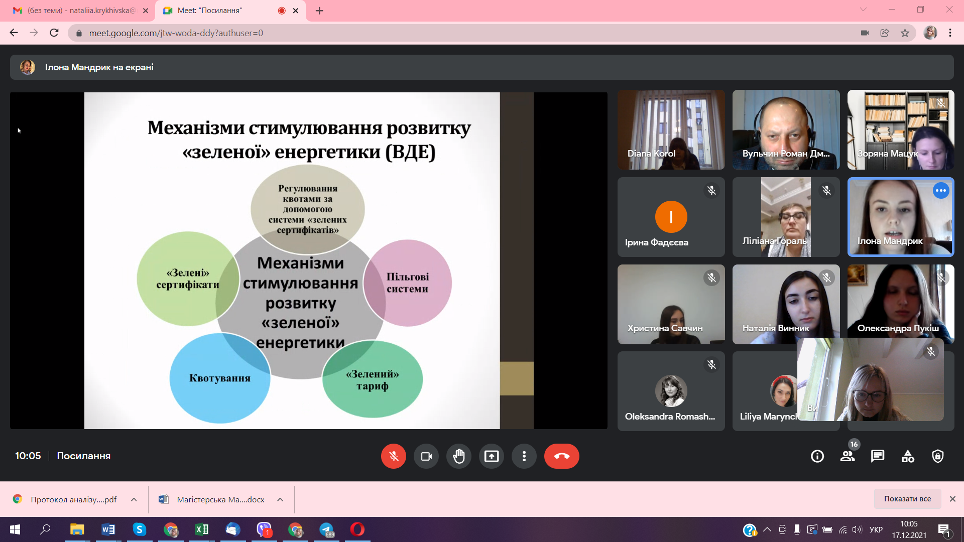Raise hand in the meeting
The height and width of the screenshot is (542, 964).
tap(459, 456)
